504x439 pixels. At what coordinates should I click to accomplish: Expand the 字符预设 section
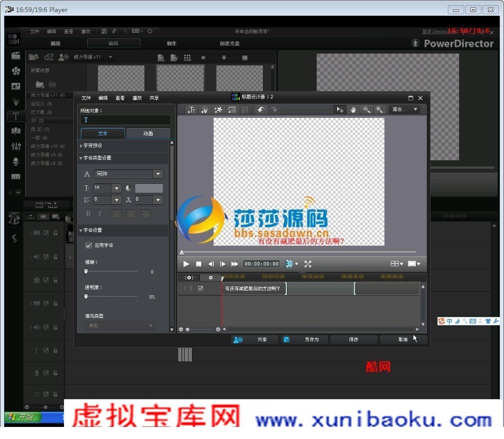click(x=81, y=146)
